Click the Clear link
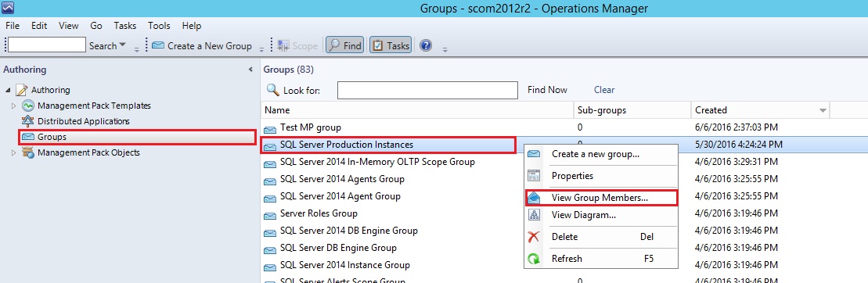Image resolution: width=868 pixels, height=283 pixels. [x=604, y=90]
